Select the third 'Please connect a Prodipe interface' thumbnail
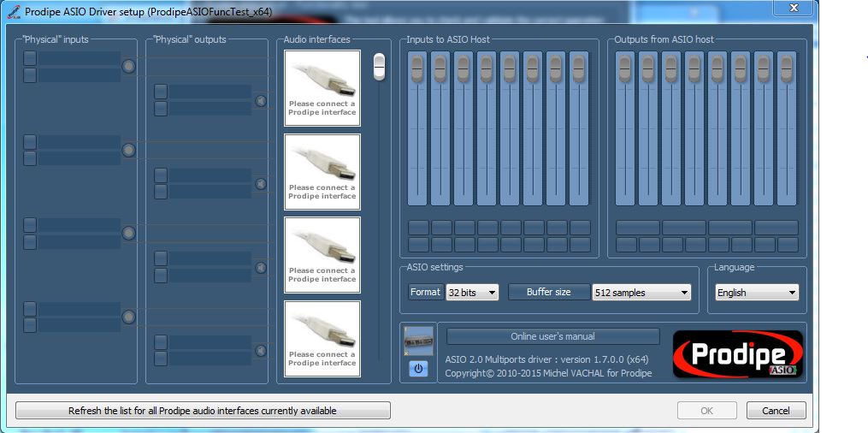Viewport: 868px width, 433px height. 322,255
